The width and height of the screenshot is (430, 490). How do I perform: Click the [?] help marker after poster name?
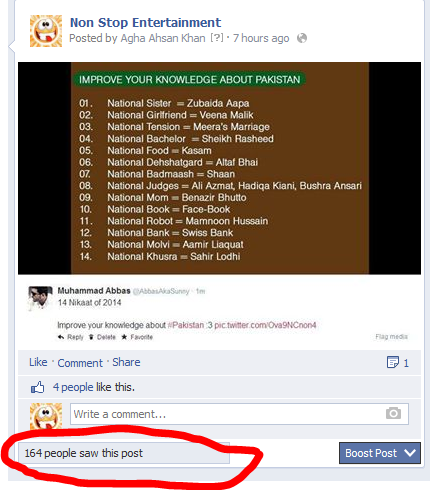coord(217,38)
